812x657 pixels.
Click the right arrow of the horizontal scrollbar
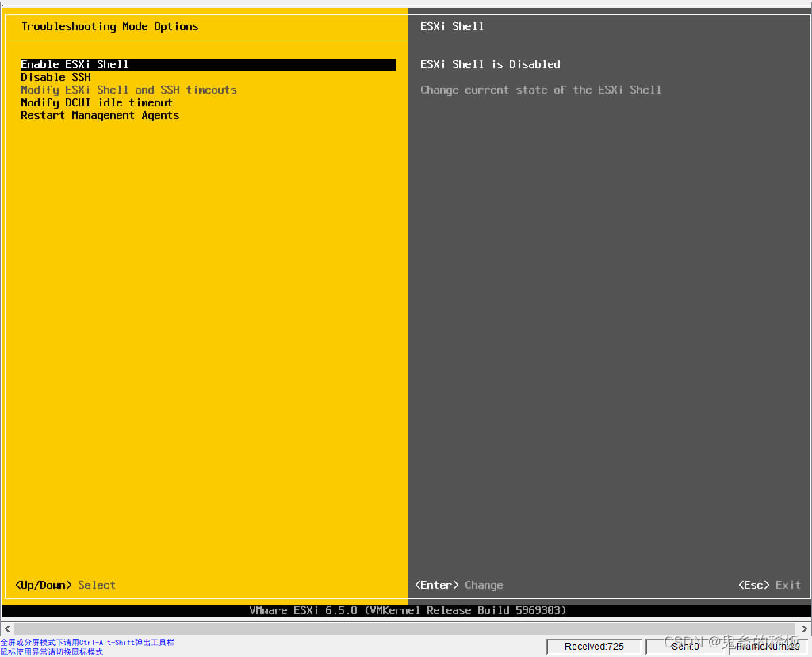coord(805,628)
